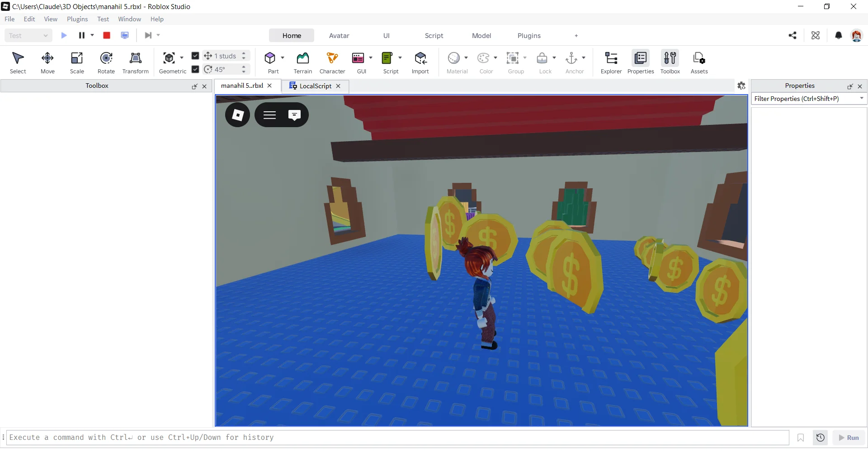This screenshot has width=868, height=453.
Task: Click the Geometric mode icon
Action: pyautogui.click(x=169, y=58)
